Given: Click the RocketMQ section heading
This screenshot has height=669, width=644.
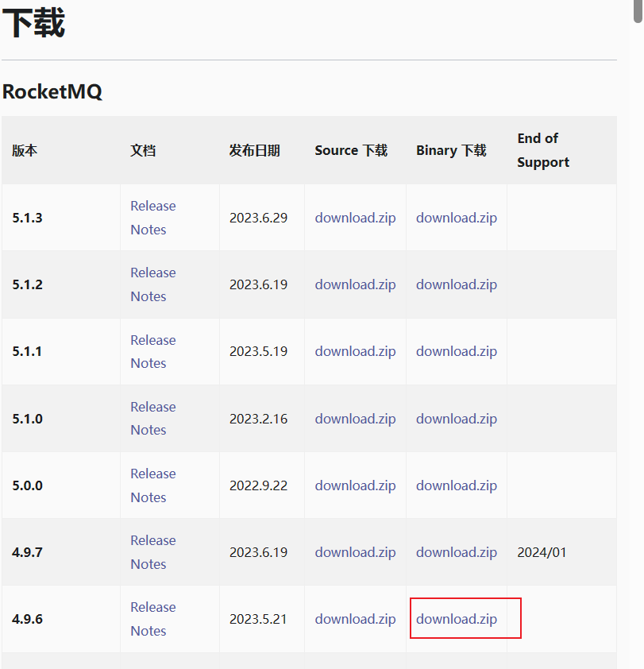Looking at the screenshot, I should tap(52, 91).
